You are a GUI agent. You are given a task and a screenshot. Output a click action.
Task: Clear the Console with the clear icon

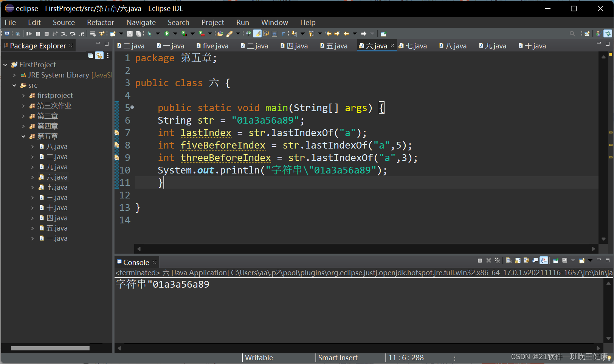tap(509, 260)
